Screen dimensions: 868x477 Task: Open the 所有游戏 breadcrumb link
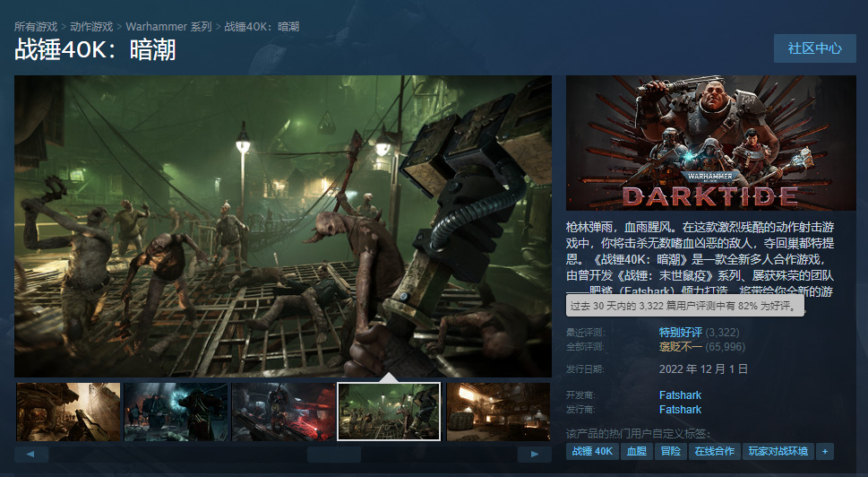(x=36, y=27)
